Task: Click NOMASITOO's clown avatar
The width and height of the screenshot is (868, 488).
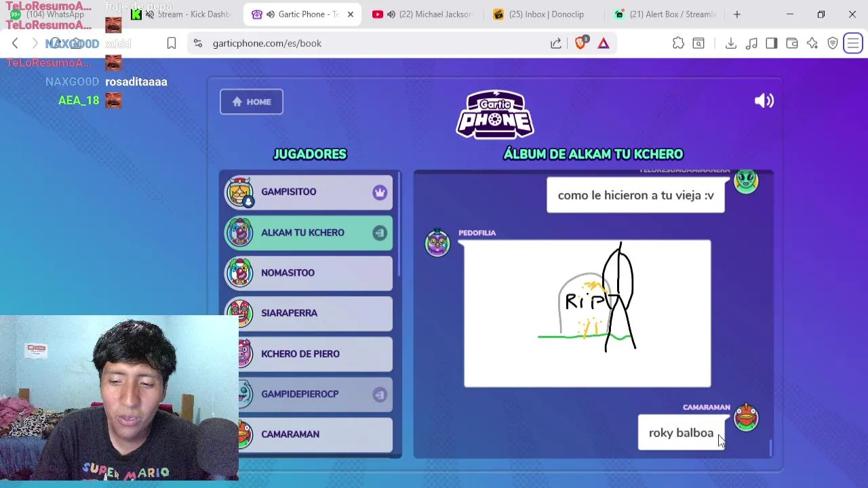Action: click(240, 272)
